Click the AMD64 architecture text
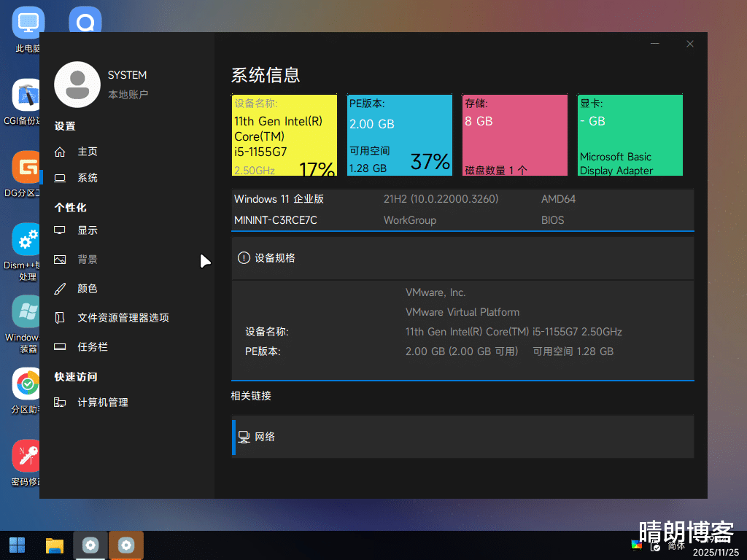Viewport: 747px width, 560px height. coord(558,199)
